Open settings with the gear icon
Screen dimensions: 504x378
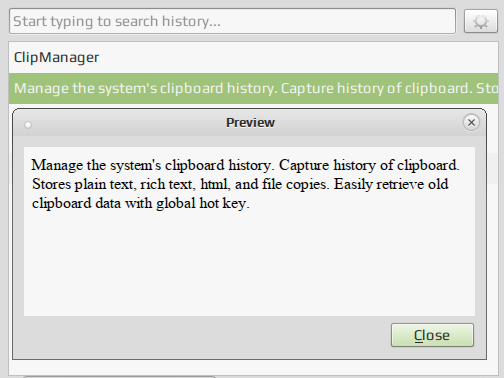coord(481,21)
